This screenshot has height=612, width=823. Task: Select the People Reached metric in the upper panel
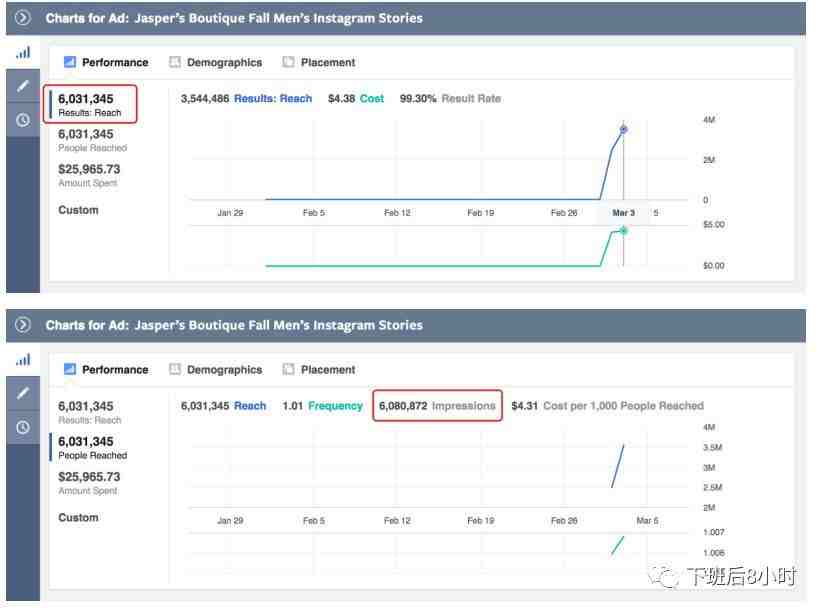(x=92, y=140)
